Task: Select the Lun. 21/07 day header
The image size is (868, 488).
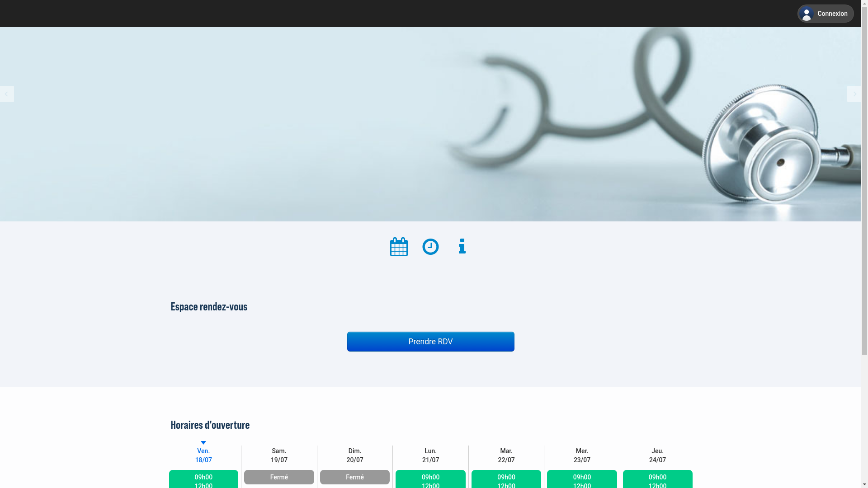Action: [430, 455]
